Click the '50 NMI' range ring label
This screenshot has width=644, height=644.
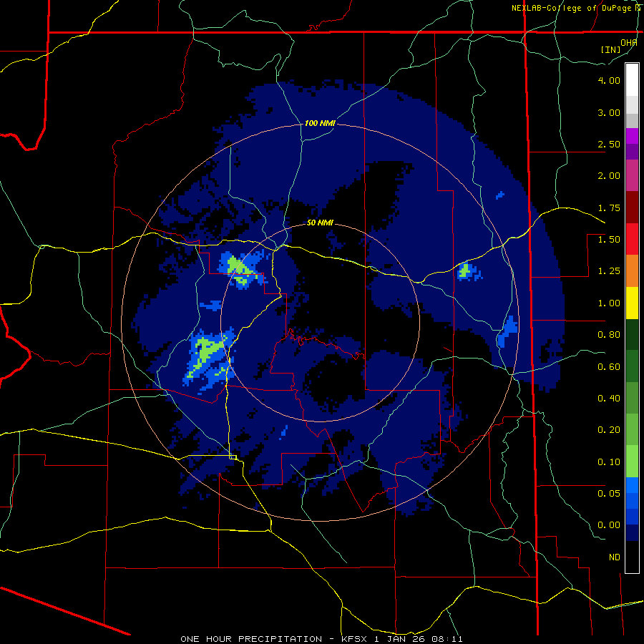320,223
